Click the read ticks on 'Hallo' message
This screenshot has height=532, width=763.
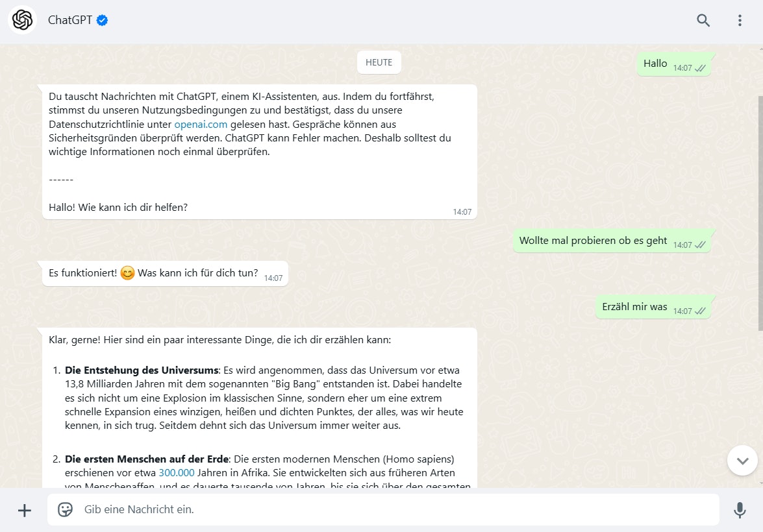tap(700, 68)
